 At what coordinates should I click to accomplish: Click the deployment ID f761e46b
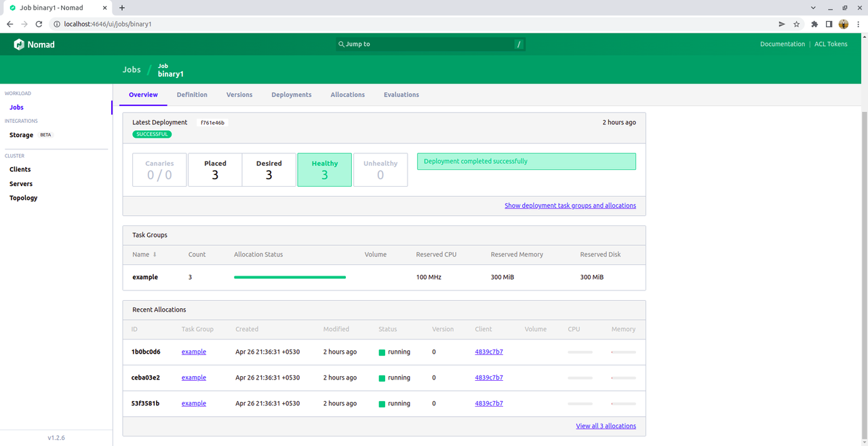pos(212,123)
